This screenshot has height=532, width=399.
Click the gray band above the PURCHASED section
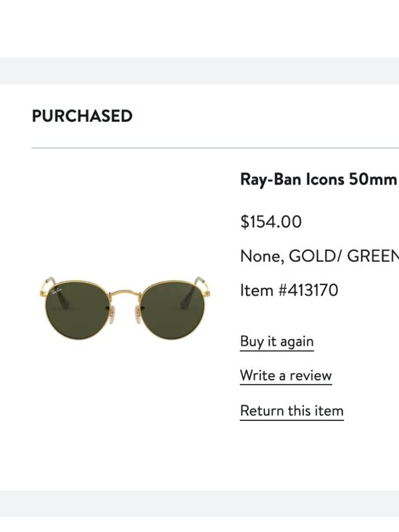(199, 71)
